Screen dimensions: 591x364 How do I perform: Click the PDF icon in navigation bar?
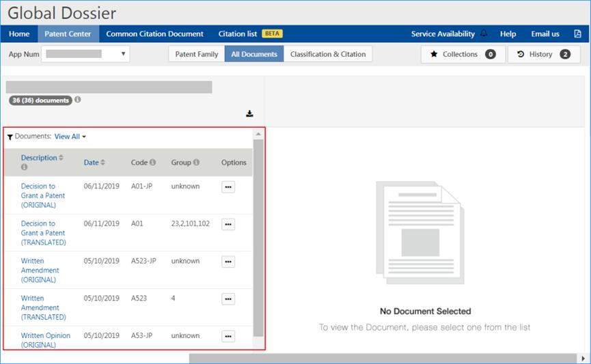click(x=577, y=33)
